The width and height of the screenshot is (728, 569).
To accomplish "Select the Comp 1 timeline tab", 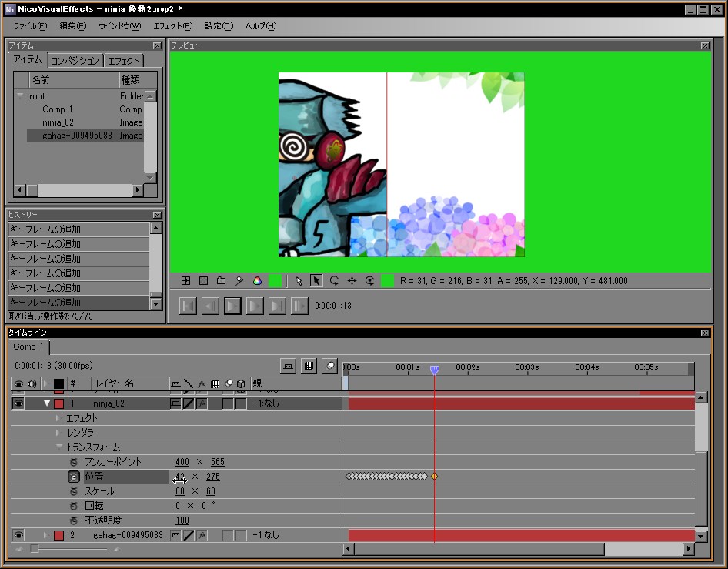I will pos(28,346).
